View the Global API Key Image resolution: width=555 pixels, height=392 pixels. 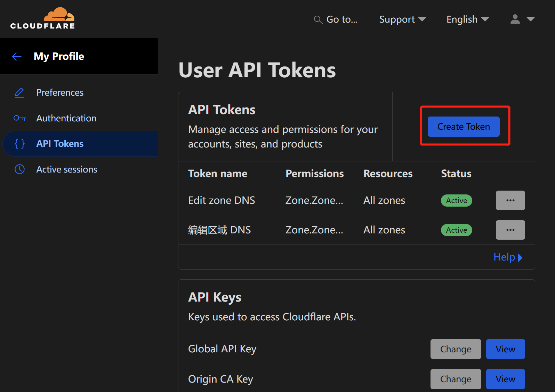505,349
